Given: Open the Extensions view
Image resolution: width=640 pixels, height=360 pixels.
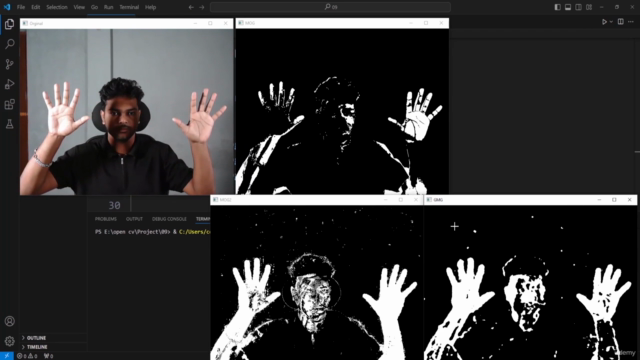Looking at the screenshot, I should point(9,104).
